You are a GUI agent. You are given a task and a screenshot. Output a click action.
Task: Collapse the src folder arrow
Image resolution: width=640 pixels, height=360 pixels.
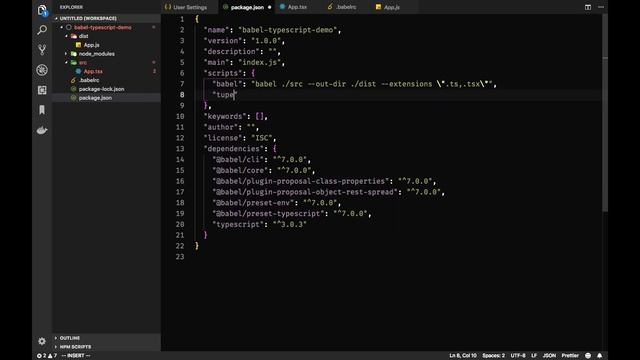[66, 62]
